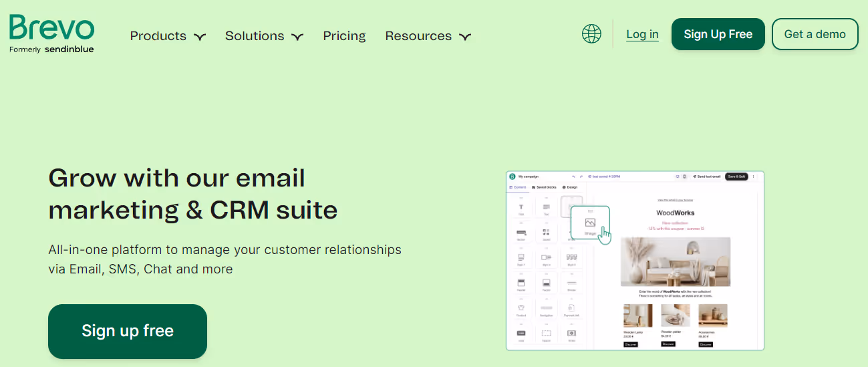Click the 'Grow with our email marketing' headline
The width and height of the screenshot is (868, 367).
193,194
